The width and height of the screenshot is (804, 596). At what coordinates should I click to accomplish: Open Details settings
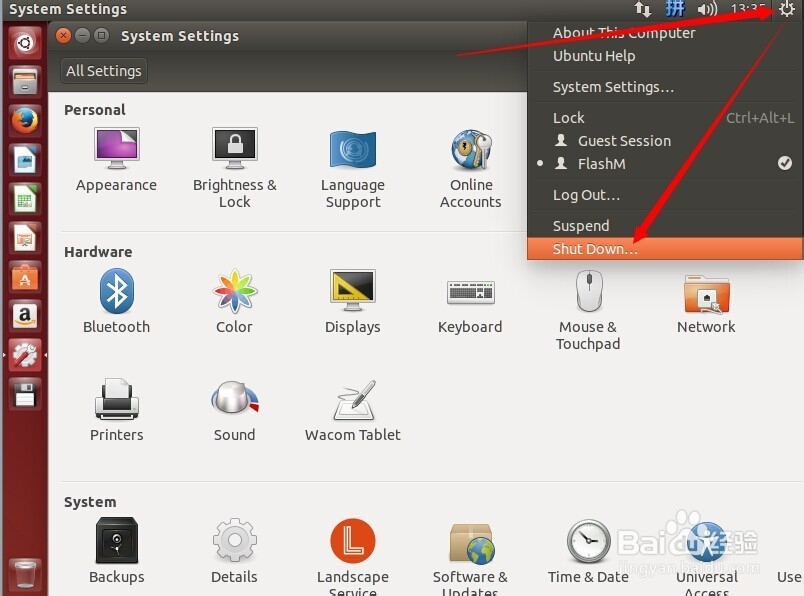tap(234, 551)
